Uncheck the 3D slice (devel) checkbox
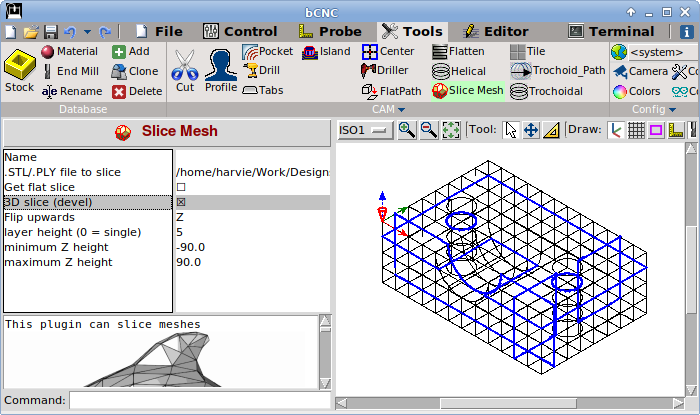The width and height of the screenshot is (700, 415). point(181,202)
